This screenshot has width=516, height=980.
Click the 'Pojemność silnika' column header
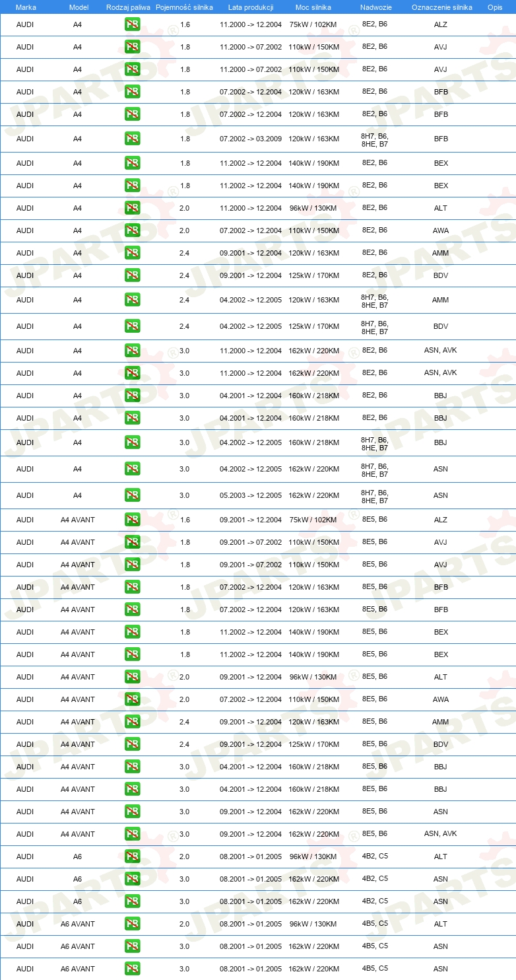coord(185,7)
